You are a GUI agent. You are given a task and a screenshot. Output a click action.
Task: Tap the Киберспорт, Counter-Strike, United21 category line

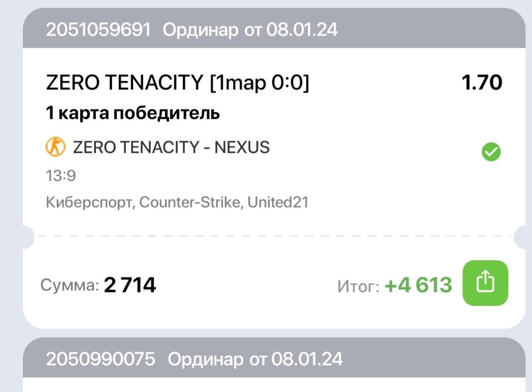pyautogui.click(x=177, y=203)
